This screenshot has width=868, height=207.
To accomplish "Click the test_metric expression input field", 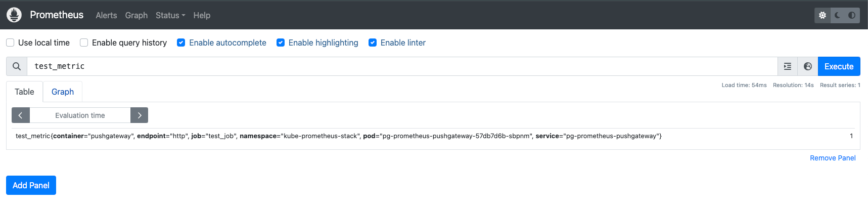I will tap(402, 66).
